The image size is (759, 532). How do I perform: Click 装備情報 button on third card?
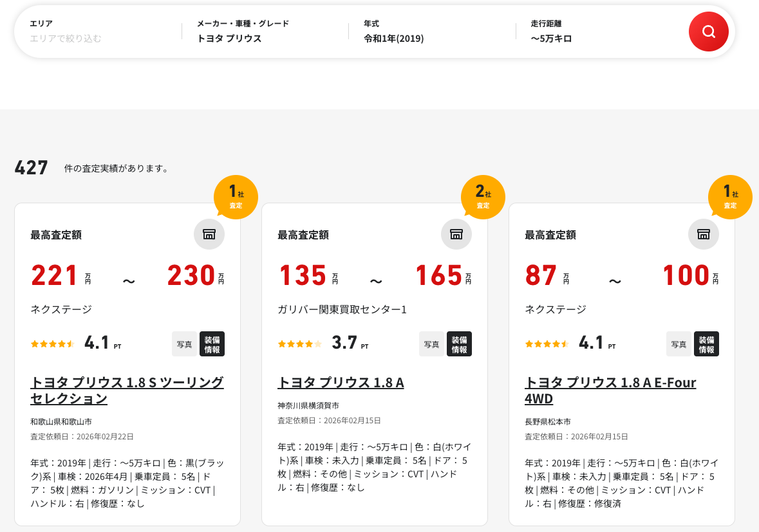[706, 344]
